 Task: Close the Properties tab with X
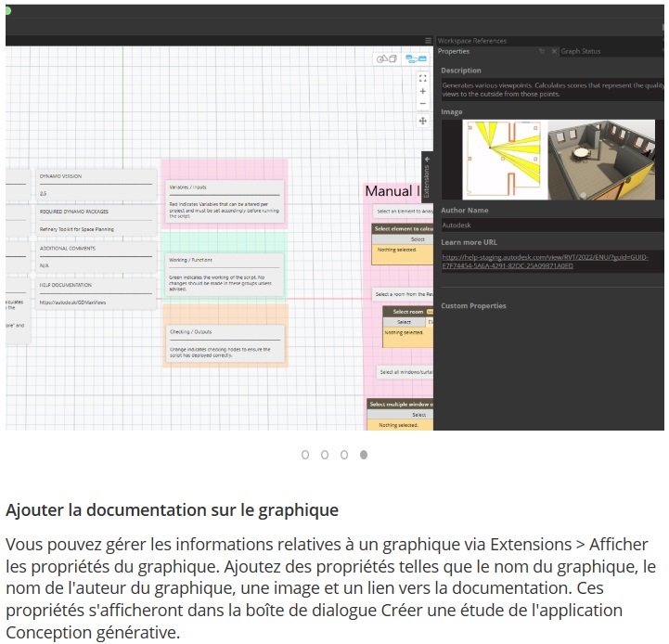tap(554, 52)
